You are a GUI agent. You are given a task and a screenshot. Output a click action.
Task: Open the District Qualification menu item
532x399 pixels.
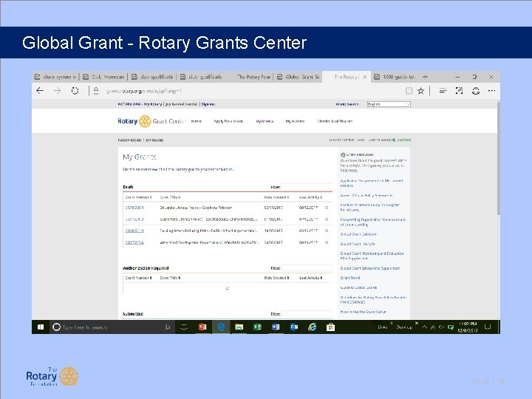point(335,121)
